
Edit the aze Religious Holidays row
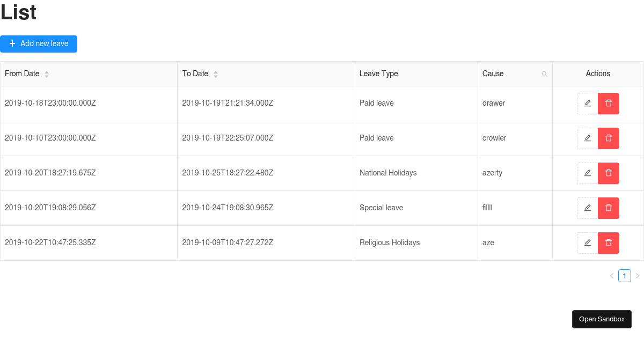coord(587,243)
